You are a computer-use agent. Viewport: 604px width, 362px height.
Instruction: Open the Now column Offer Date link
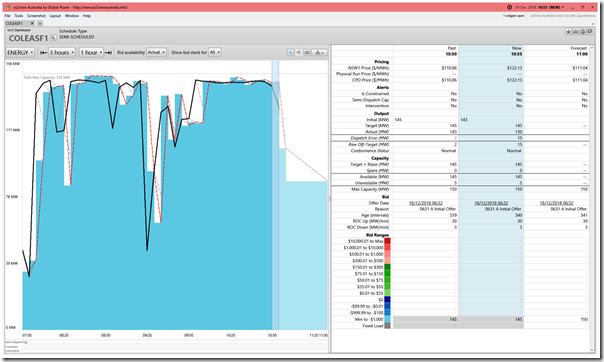(491, 203)
